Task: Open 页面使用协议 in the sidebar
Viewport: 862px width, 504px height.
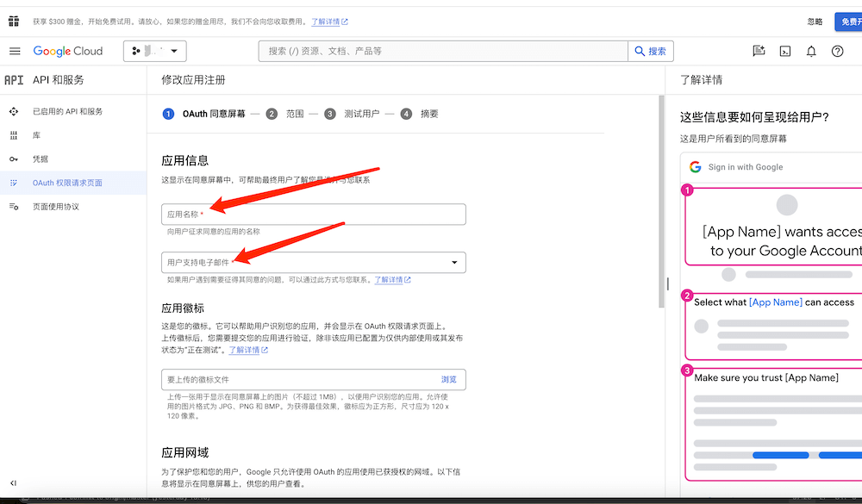Action: (56, 207)
